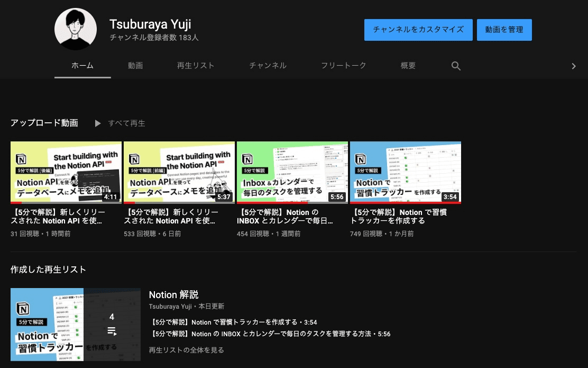
Task: Click playlist entry 習慣トラッカーを作成する・3:54
Action: pyautogui.click(x=233, y=322)
